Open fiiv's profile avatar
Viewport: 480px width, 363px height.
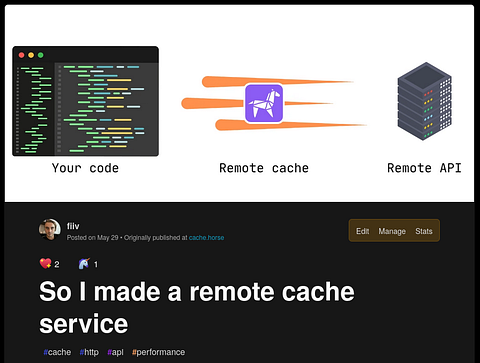coord(50,230)
